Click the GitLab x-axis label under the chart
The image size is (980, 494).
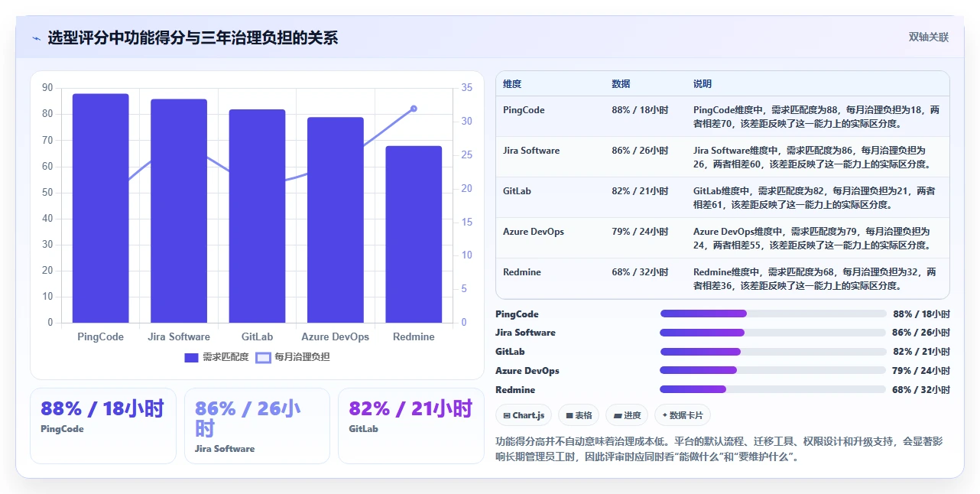[257, 336]
